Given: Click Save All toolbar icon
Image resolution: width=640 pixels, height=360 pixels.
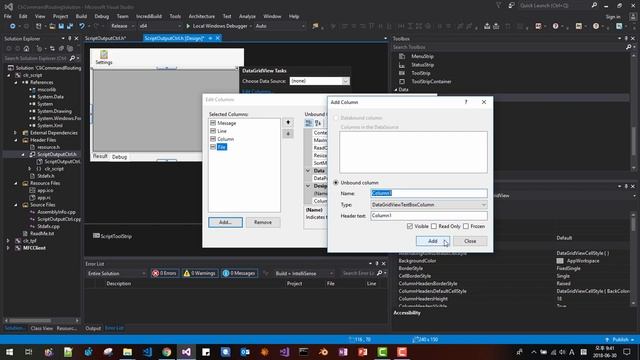Looking at the screenshot, I should (70, 26).
